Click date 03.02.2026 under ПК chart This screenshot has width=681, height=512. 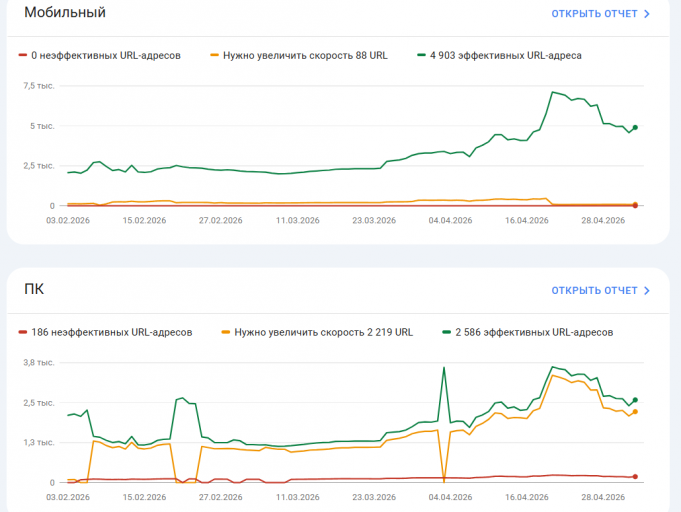[x=68, y=497]
